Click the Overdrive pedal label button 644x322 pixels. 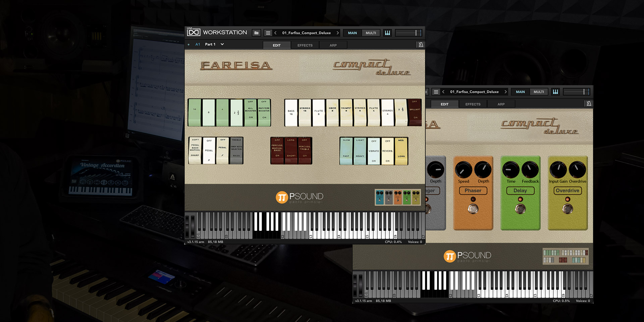[x=568, y=191]
